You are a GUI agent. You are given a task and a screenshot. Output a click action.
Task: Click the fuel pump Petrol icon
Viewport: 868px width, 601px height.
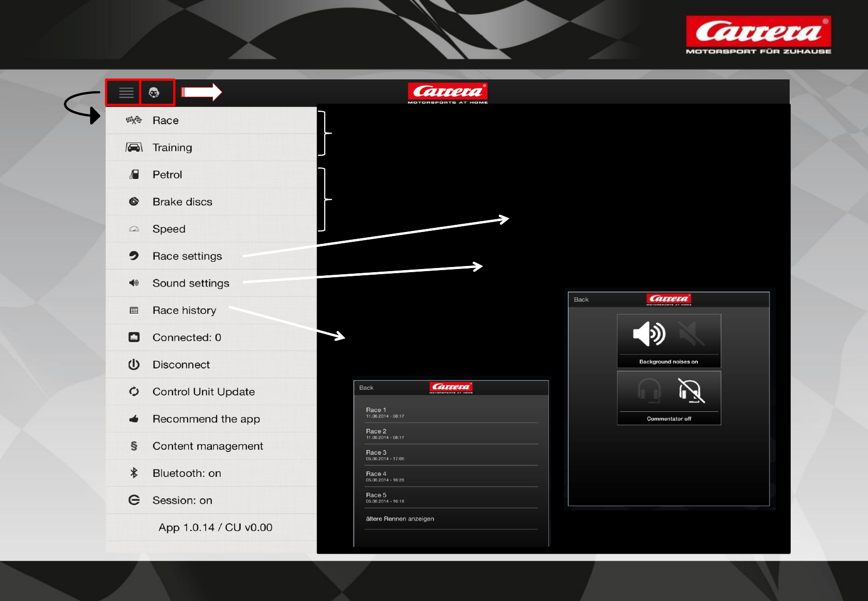[134, 175]
